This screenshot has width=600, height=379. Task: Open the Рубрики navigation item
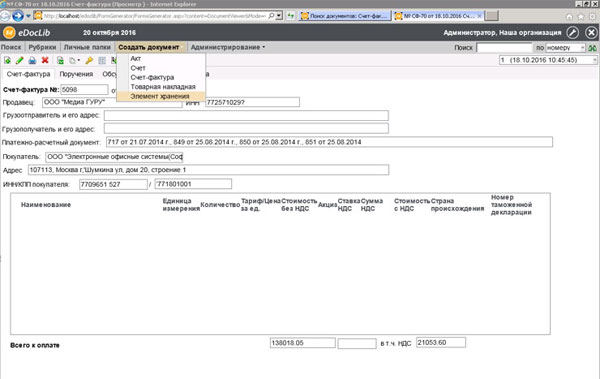[42, 47]
